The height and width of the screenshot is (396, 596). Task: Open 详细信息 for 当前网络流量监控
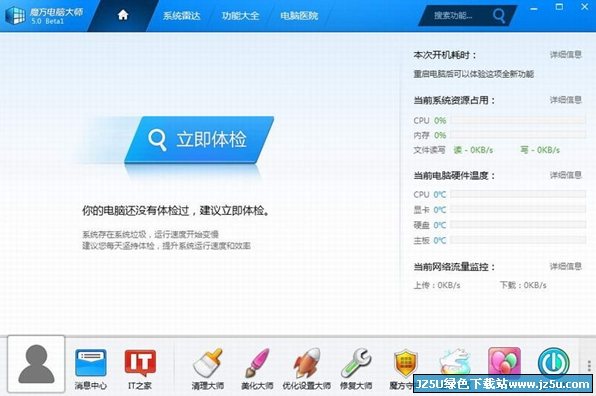pos(566,266)
